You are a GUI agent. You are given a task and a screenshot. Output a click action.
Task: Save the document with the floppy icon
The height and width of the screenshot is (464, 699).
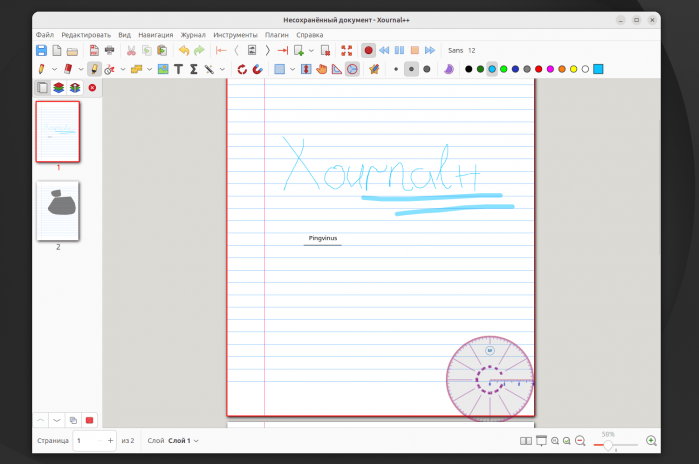point(41,50)
